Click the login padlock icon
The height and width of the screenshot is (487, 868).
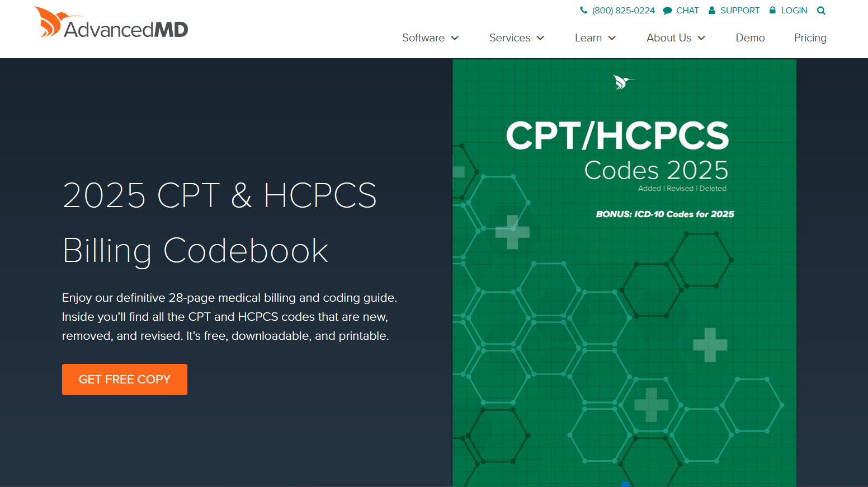click(772, 10)
